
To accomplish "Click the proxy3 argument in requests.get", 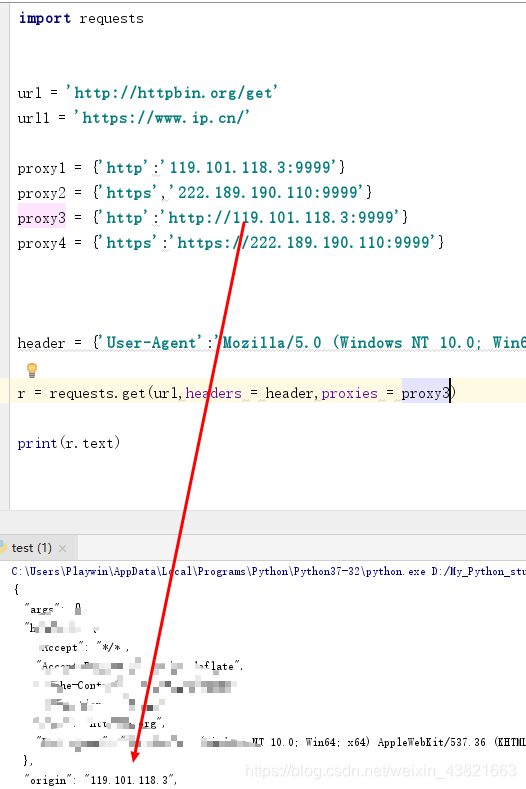I will point(425,393).
